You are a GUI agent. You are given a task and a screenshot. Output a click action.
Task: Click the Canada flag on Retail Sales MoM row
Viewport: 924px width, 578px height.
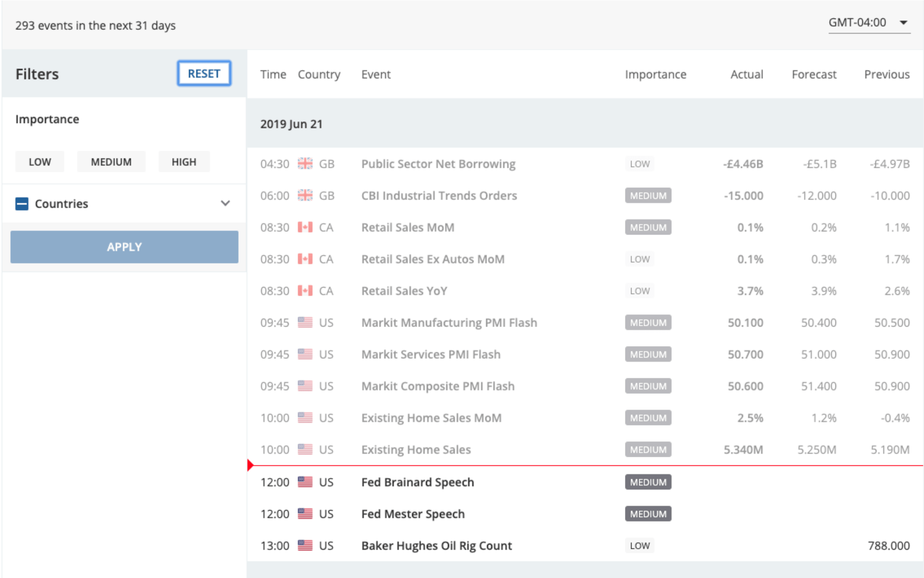coord(305,227)
